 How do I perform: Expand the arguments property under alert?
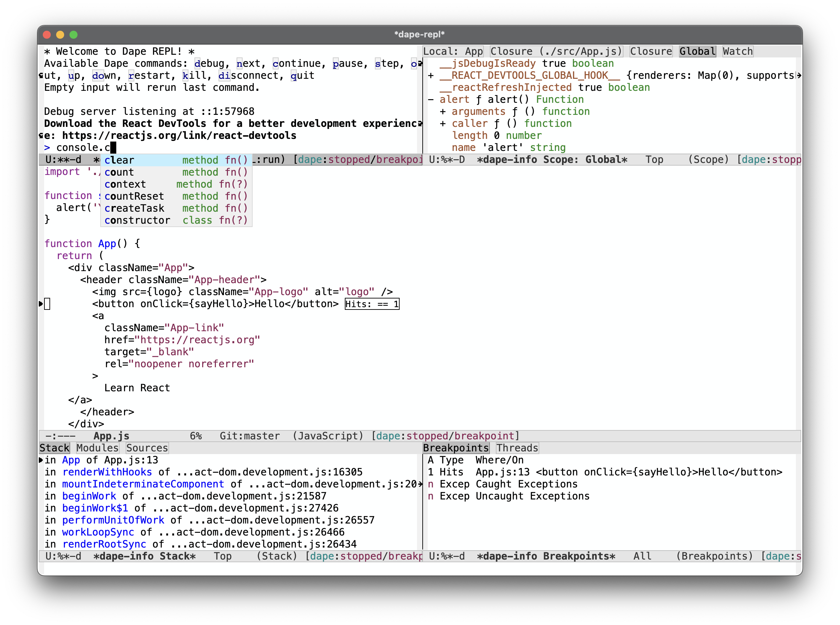coord(442,112)
